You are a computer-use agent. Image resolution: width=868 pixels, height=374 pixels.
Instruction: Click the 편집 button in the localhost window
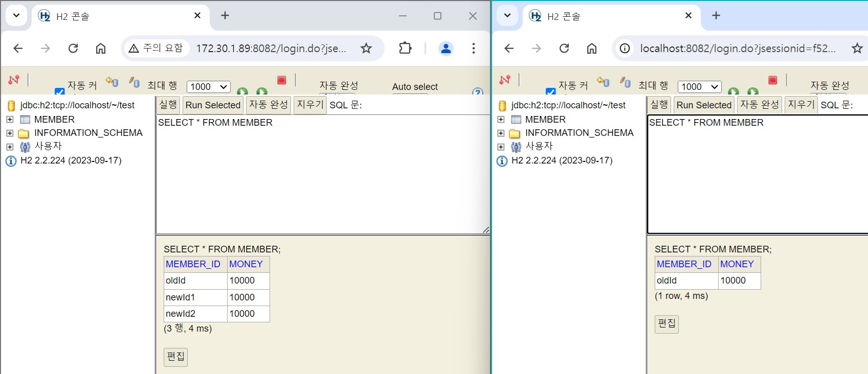pos(667,324)
